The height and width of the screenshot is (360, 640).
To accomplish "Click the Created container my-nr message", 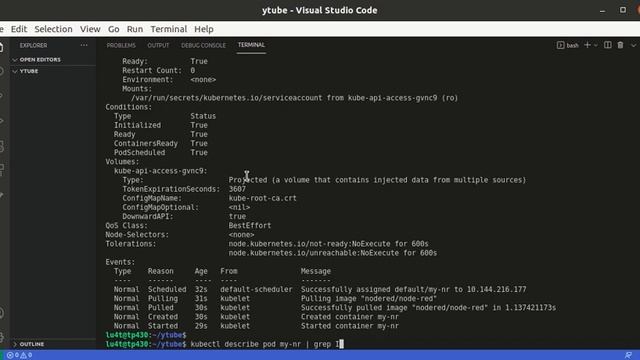I will click(x=350, y=317).
